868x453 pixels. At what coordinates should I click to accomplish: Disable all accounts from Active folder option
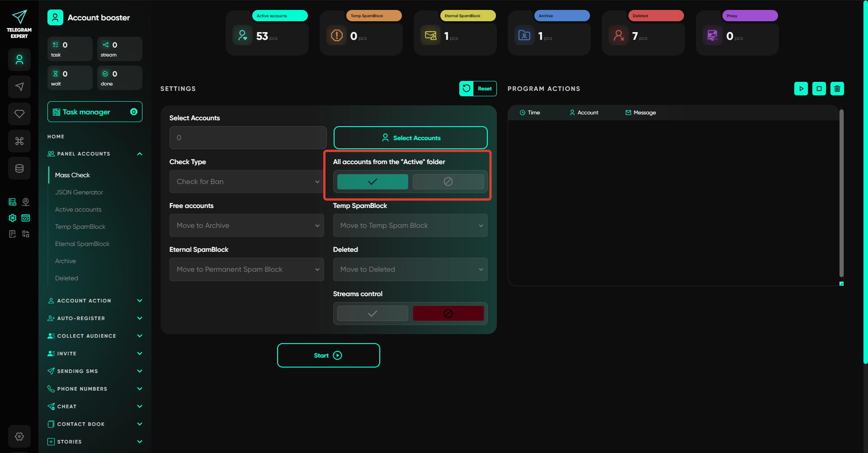[x=448, y=182]
